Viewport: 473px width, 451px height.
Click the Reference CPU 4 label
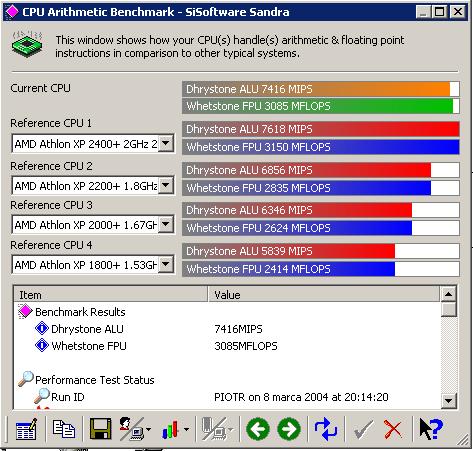[51, 245]
